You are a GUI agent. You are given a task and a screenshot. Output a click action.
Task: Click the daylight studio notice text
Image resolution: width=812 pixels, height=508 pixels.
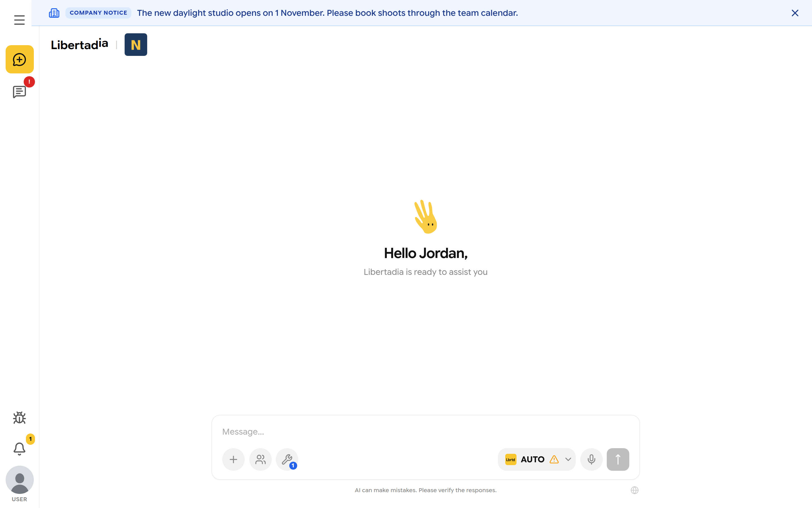328,13
